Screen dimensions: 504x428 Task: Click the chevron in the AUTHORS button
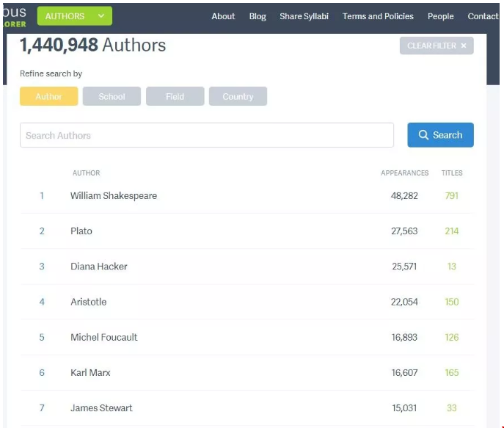[x=101, y=15]
